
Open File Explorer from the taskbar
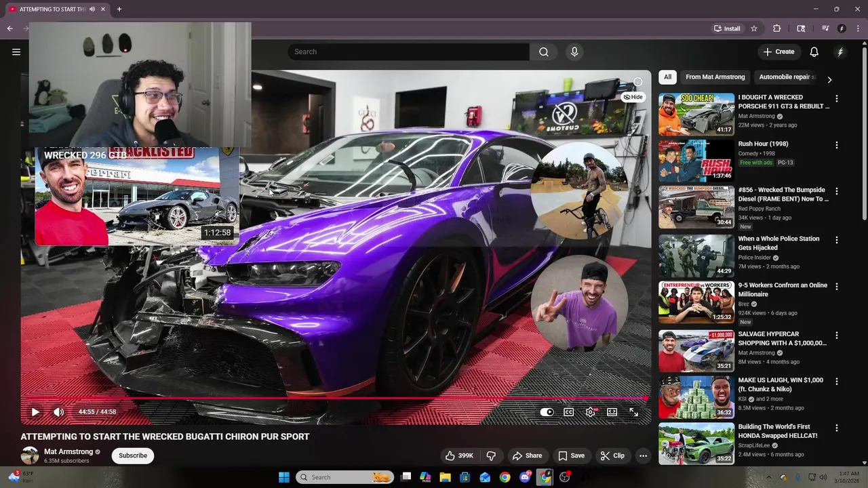pyautogui.click(x=445, y=477)
